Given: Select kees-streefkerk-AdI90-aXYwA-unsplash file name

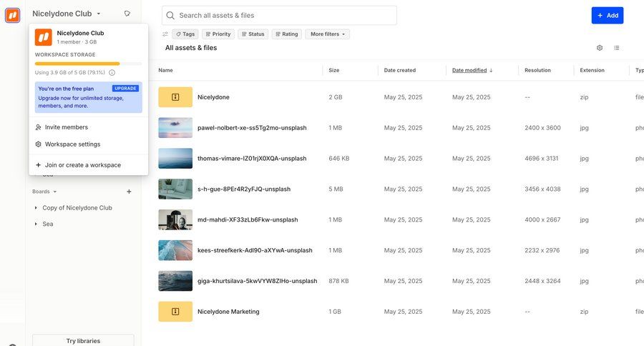Looking at the screenshot, I should (x=255, y=250).
